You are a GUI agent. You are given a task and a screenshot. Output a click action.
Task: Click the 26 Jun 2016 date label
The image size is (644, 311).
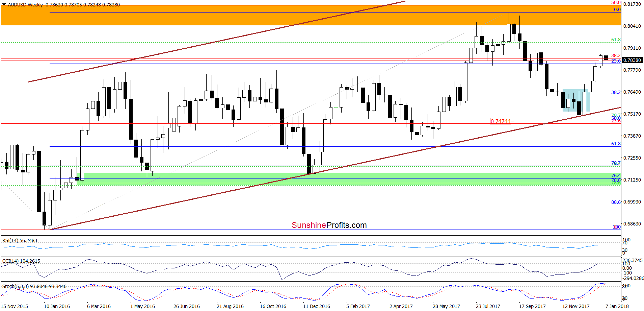pos(187,306)
